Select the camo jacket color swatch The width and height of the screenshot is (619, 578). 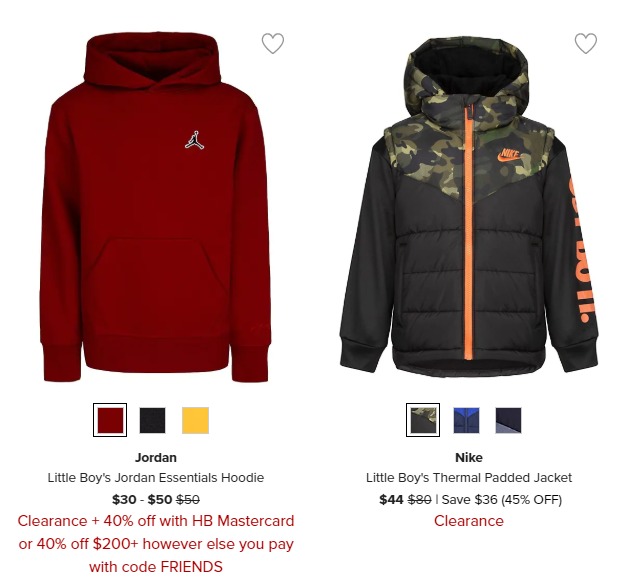point(423,420)
